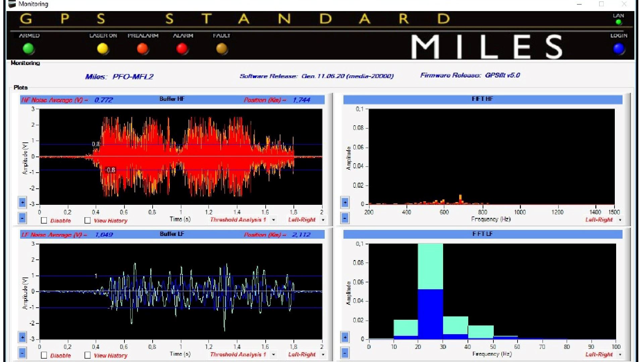Click the tall 20-30 Hz bar in FFT LF
The height and width of the screenshot is (362, 644).
tap(430, 291)
